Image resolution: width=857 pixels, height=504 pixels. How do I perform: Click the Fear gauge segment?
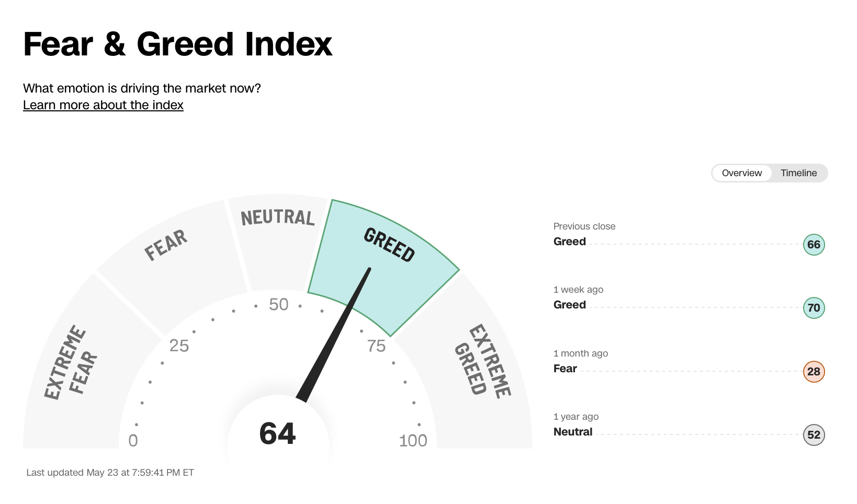(x=173, y=267)
